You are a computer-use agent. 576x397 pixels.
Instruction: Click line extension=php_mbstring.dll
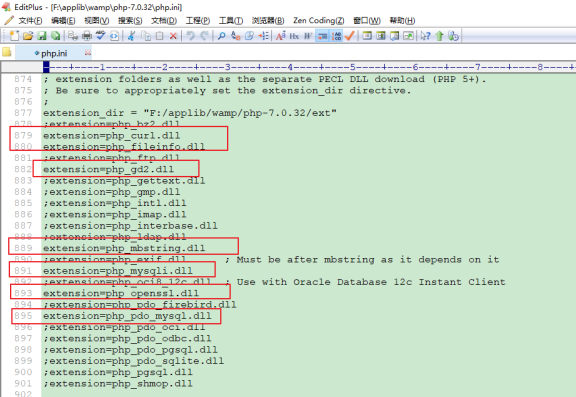(124, 248)
